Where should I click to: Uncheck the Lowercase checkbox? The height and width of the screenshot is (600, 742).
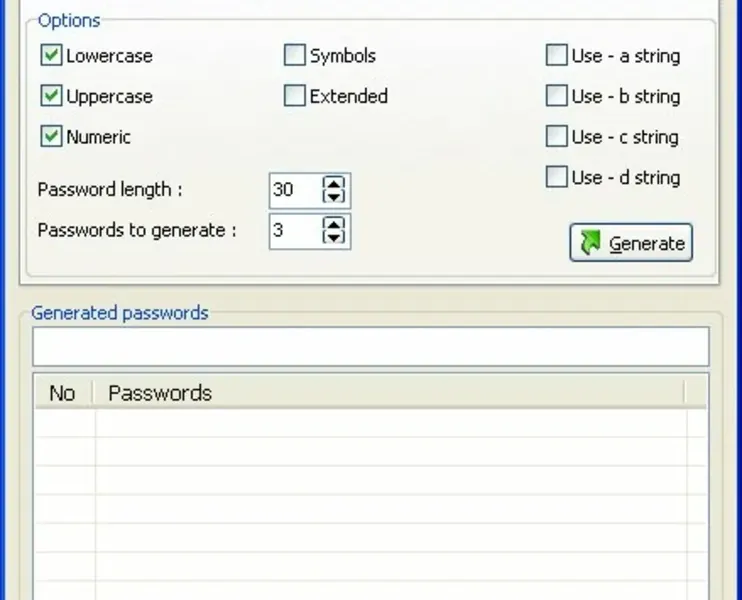52,56
